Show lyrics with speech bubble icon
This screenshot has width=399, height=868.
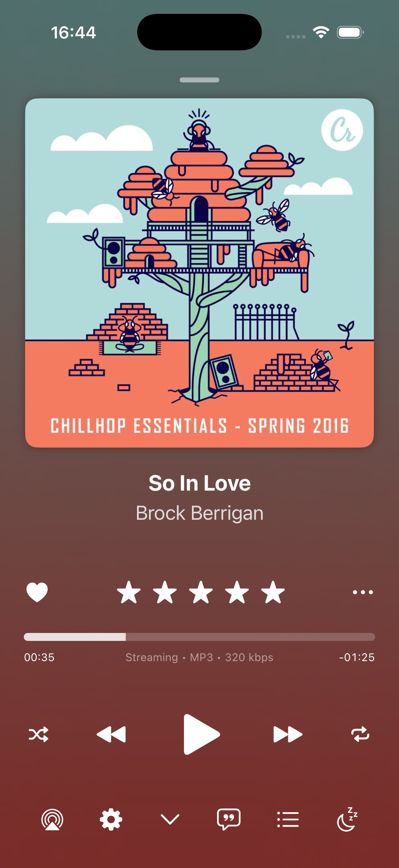(229, 819)
